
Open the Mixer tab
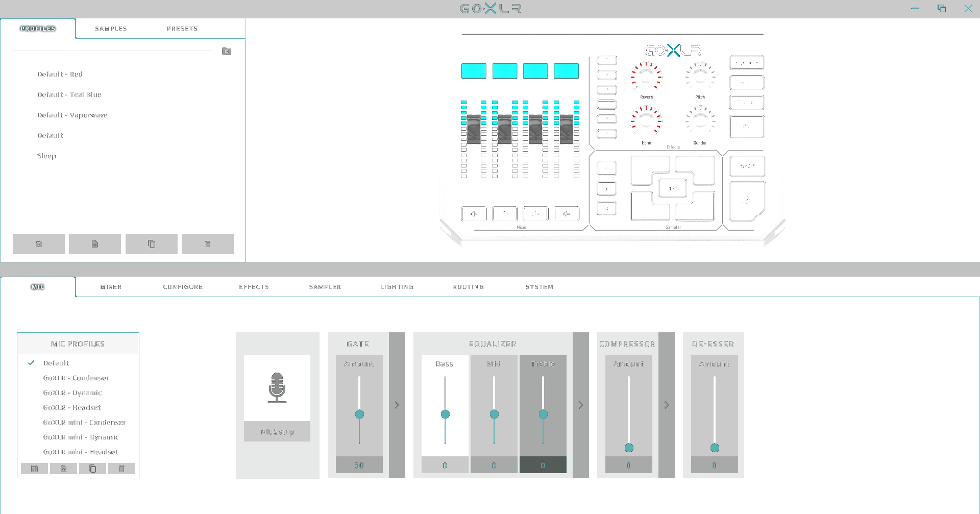tap(111, 287)
